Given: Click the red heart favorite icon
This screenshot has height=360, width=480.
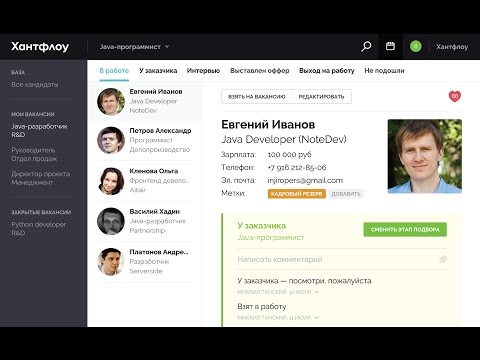Looking at the screenshot, I should click(x=455, y=96).
